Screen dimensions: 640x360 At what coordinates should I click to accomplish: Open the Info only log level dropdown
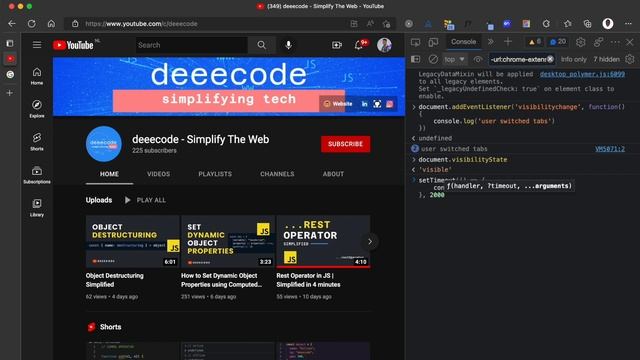tap(573, 60)
